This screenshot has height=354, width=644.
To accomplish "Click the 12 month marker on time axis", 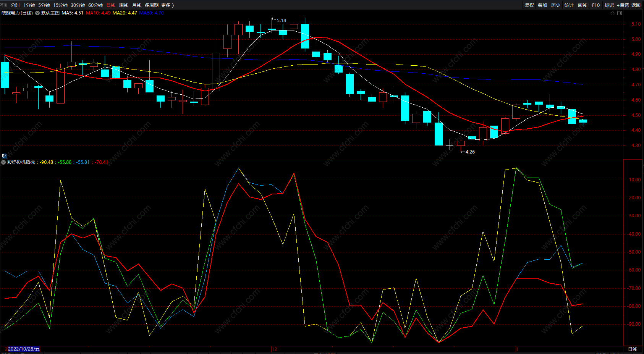I will click(275, 349).
